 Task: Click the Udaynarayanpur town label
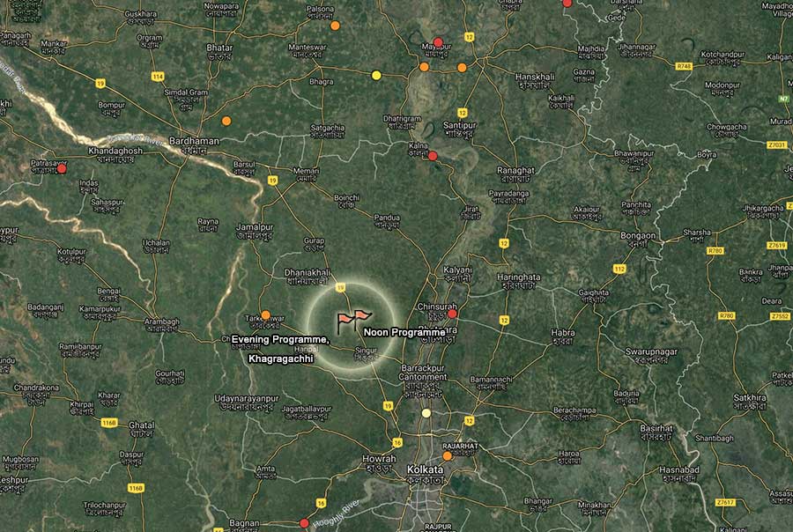pyautogui.click(x=247, y=398)
